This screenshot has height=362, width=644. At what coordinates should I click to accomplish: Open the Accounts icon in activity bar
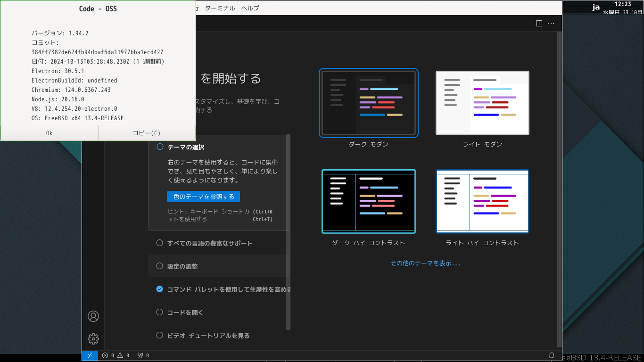[93, 316]
